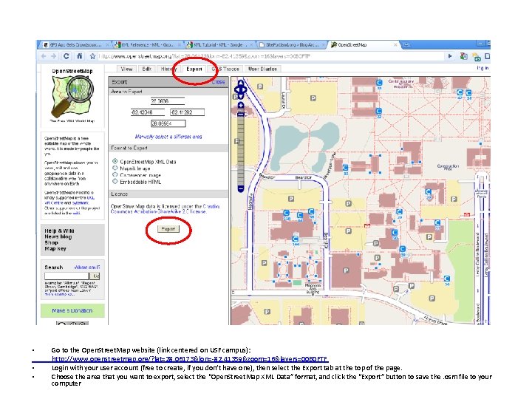Image resolution: width=532 pixels, height=399 pixels.
Task: Zoom in with the map plus button
Action: 241,106
